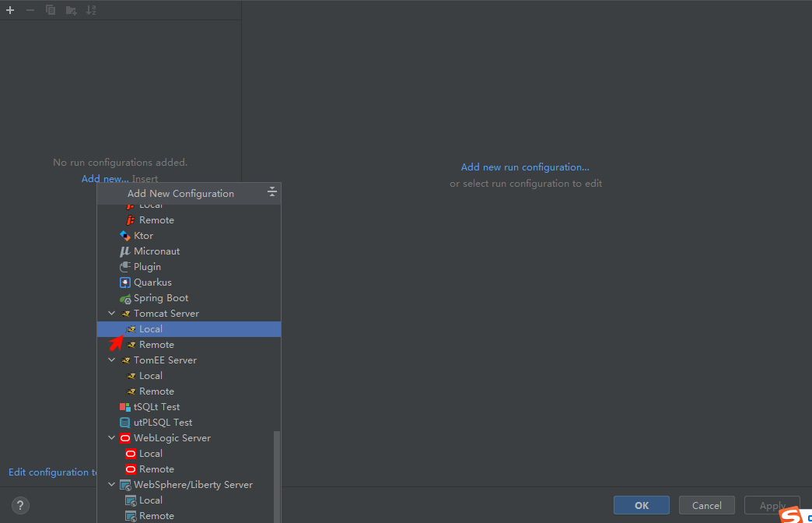
Task: Choose Quarkus configuration type
Action: pyautogui.click(x=188, y=282)
